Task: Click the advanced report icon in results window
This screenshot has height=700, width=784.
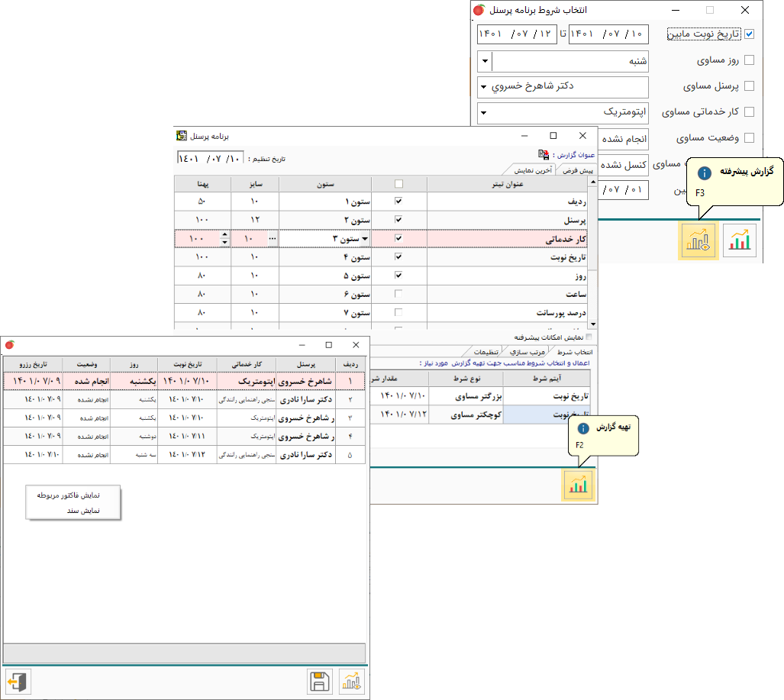Action: click(x=353, y=681)
